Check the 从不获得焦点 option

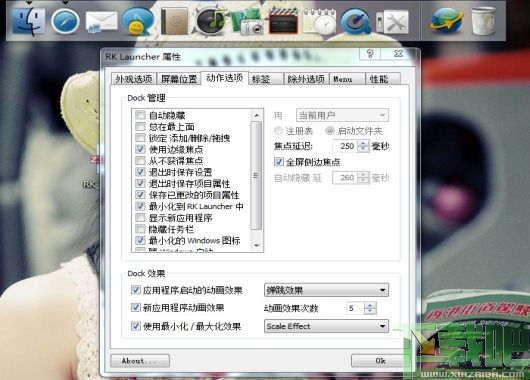pos(140,160)
